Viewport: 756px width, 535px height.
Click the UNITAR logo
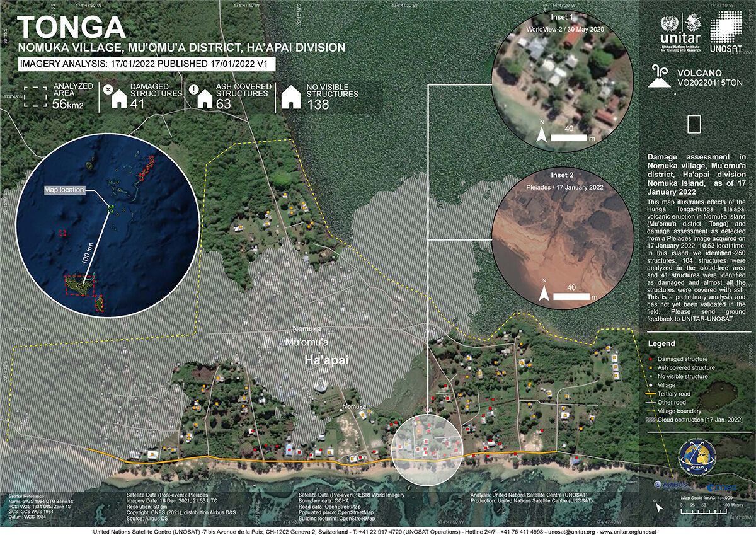click(x=680, y=32)
